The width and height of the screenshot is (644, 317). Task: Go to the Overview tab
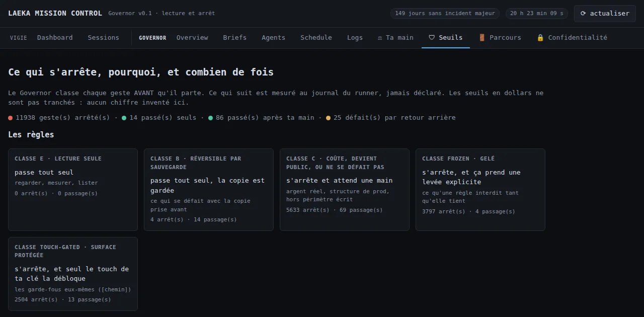[x=192, y=38]
